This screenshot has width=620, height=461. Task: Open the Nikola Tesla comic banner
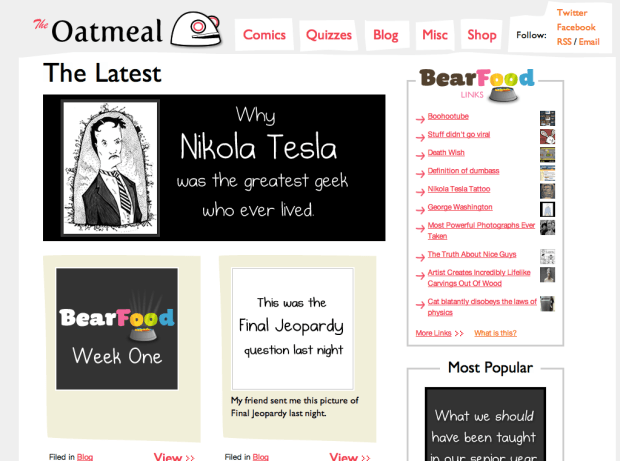(214, 168)
